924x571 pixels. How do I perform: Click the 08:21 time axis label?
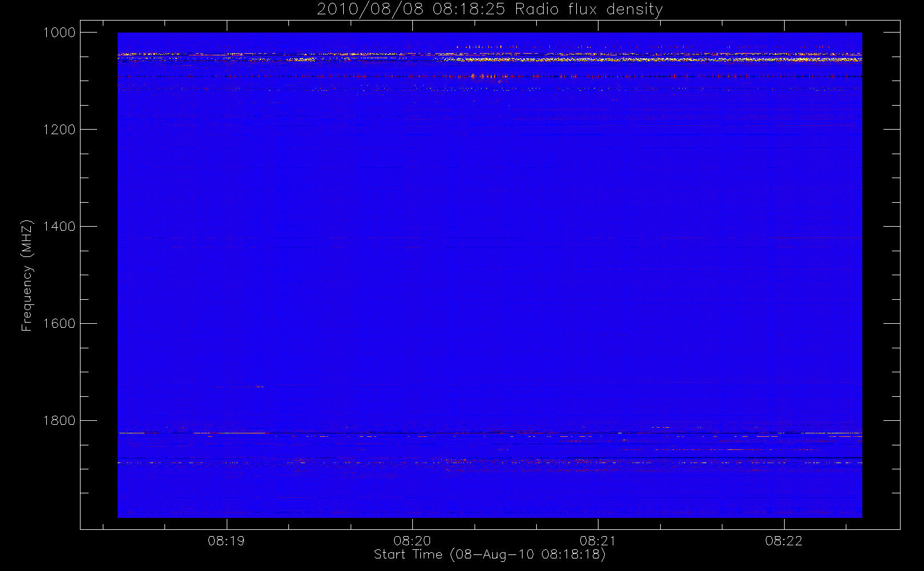(x=598, y=541)
